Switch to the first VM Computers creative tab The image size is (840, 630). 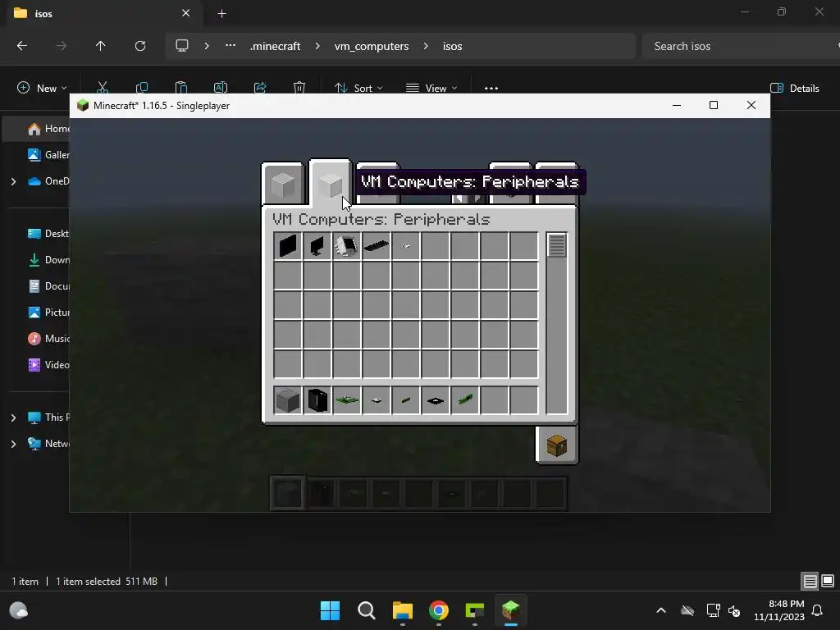283,185
